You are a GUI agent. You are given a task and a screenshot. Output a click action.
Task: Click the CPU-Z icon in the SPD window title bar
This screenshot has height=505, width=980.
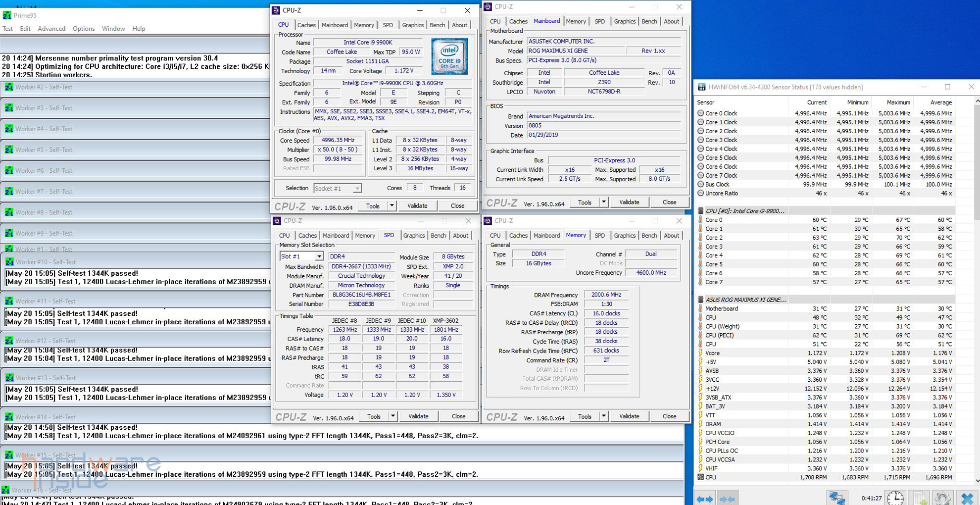277,221
